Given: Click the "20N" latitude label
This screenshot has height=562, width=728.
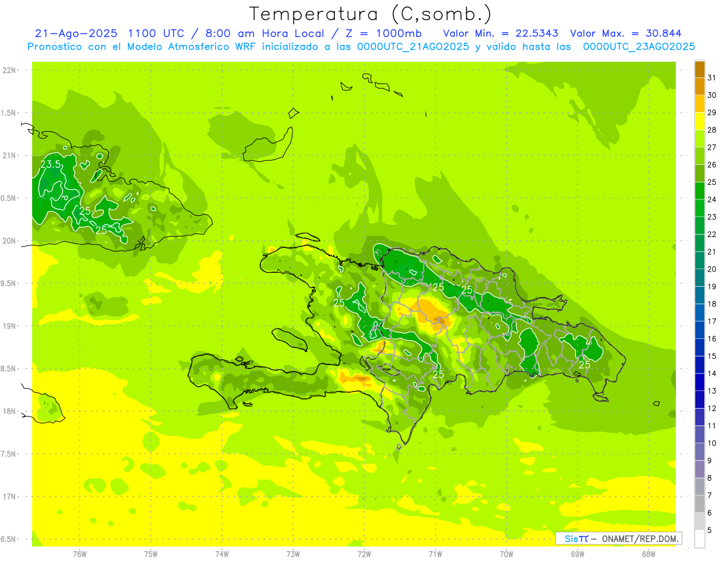Looking at the screenshot, I should (10, 241).
